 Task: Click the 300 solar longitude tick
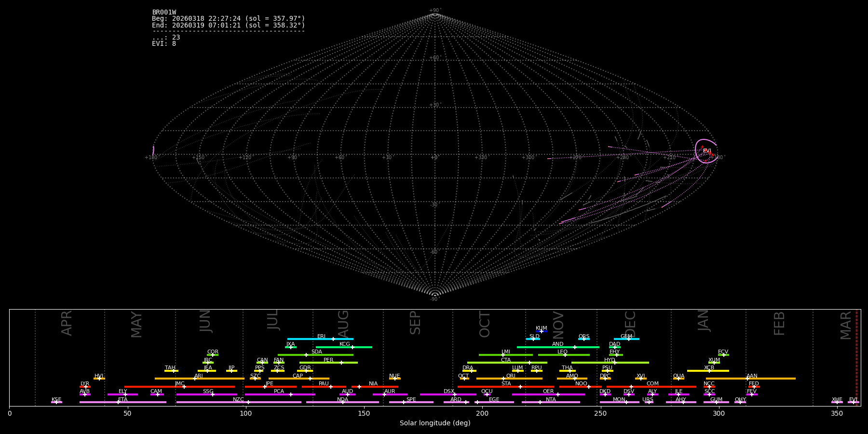pos(719,413)
